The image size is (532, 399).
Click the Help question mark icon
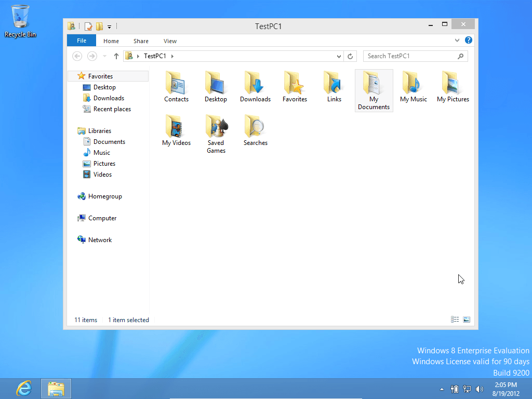(468, 40)
